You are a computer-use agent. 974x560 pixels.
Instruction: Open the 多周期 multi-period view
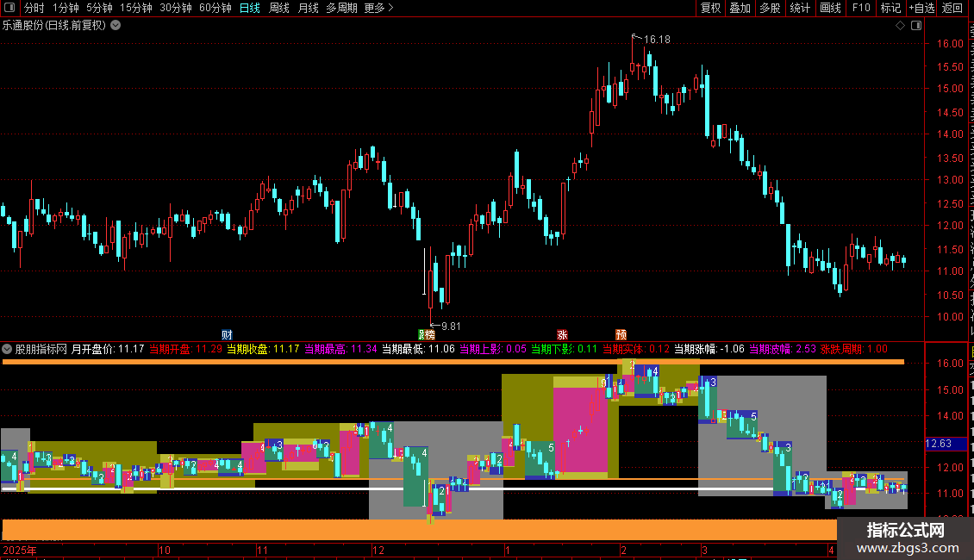point(341,8)
